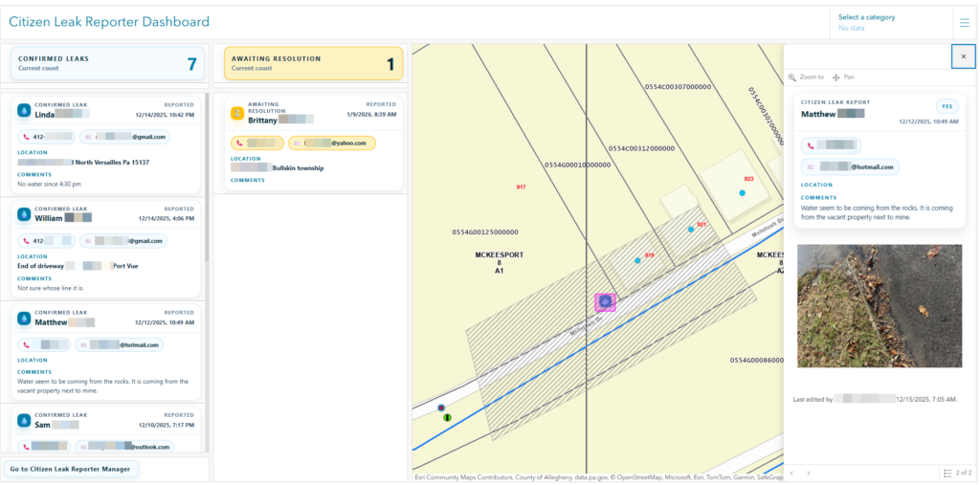Select the Confirmed Leaks count indicator

click(107, 63)
